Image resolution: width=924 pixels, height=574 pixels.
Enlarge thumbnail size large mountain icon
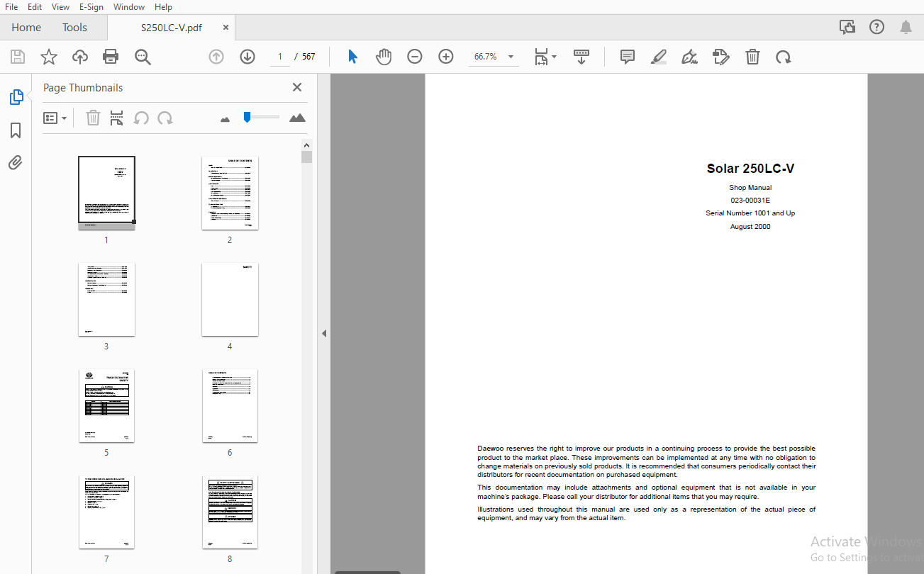(297, 118)
